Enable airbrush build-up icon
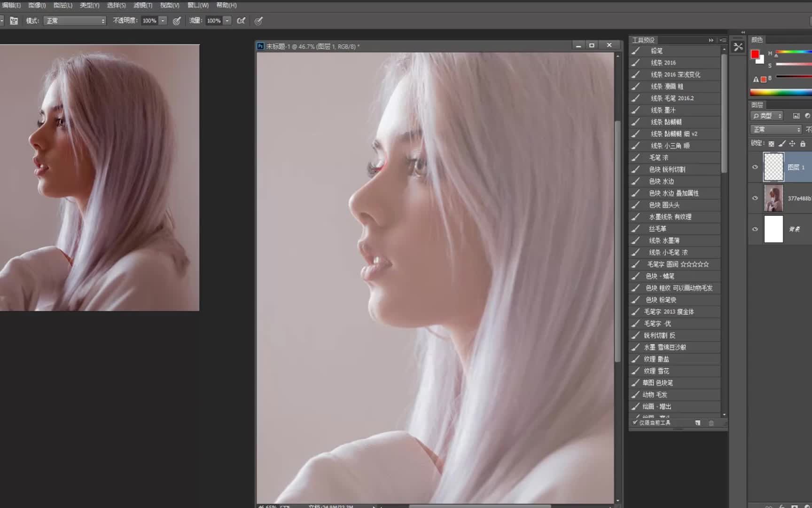This screenshot has height=508, width=812. 241,21
